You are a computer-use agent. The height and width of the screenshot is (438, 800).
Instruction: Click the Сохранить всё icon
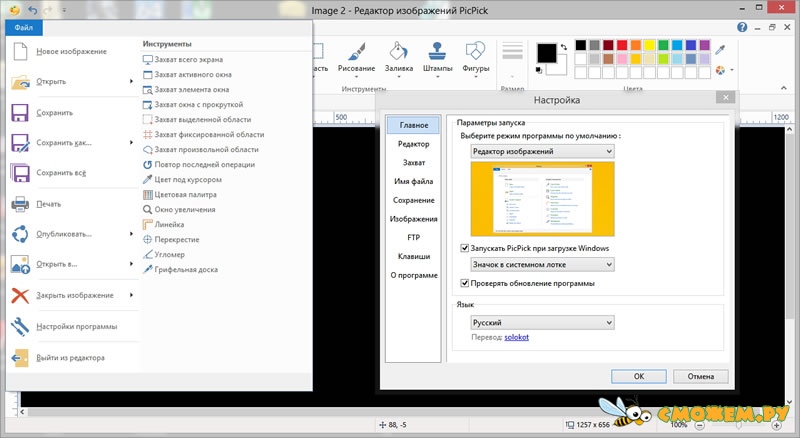pos(20,173)
